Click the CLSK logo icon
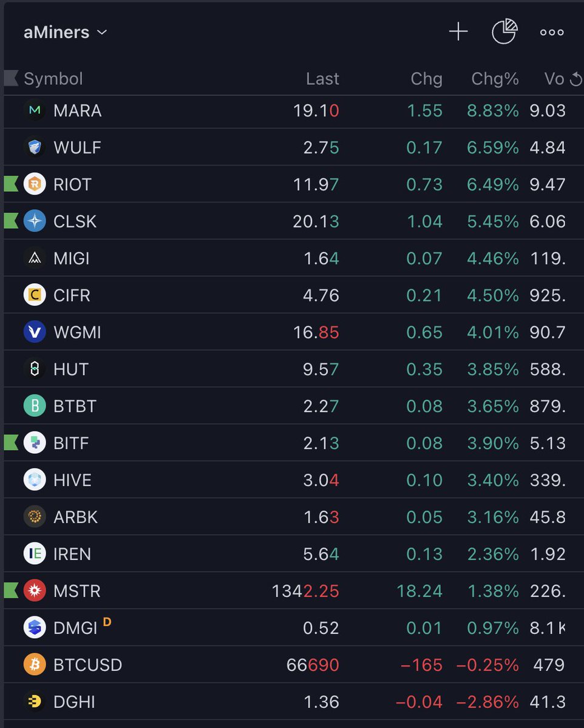Image resolution: width=584 pixels, height=728 pixels. (x=35, y=221)
